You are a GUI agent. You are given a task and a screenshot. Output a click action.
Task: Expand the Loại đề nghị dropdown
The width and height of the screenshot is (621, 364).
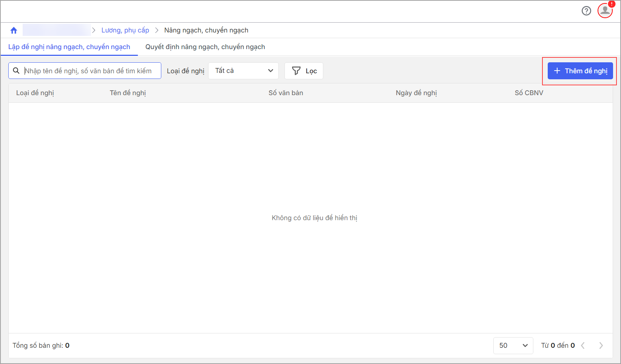point(243,71)
